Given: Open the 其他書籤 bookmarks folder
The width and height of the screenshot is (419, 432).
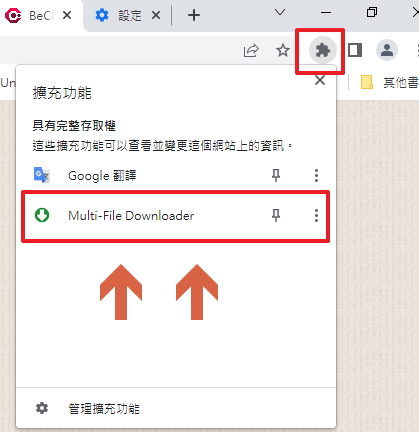Looking at the screenshot, I should 390,82.
